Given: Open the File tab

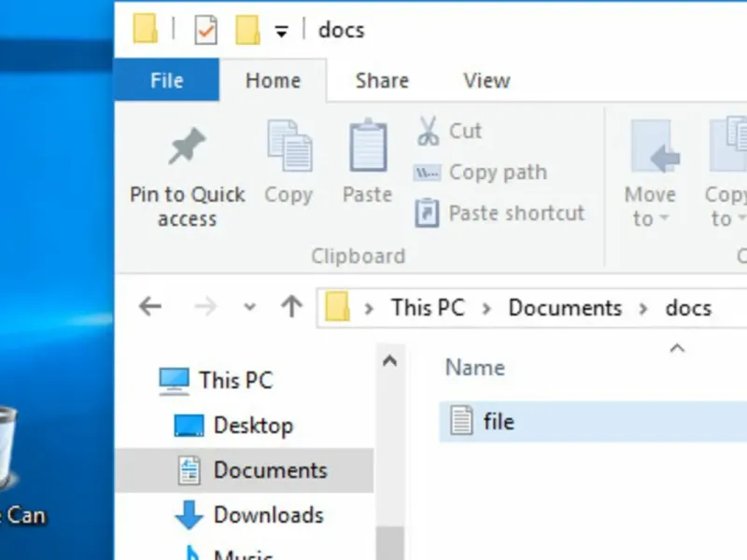Looking at the screenshot, I should [167, 80].
